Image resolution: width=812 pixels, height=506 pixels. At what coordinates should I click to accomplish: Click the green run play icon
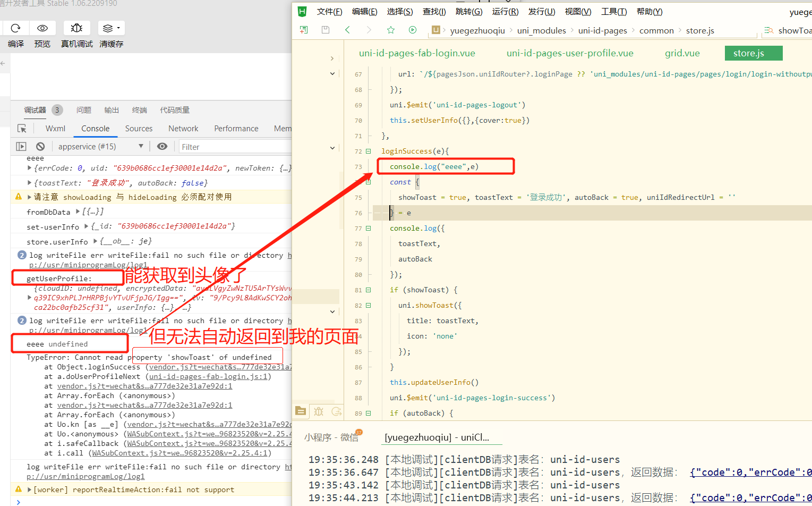pos(413,30)
